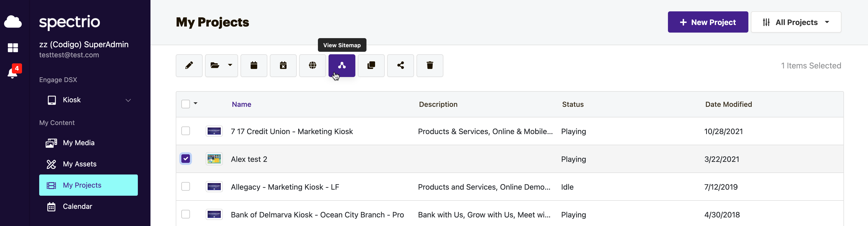Image resolution: width=868 pixels, height=226 pixels.
Task: Click Playing status in 7 17 Credit Union row
Action: coord(574,132)
